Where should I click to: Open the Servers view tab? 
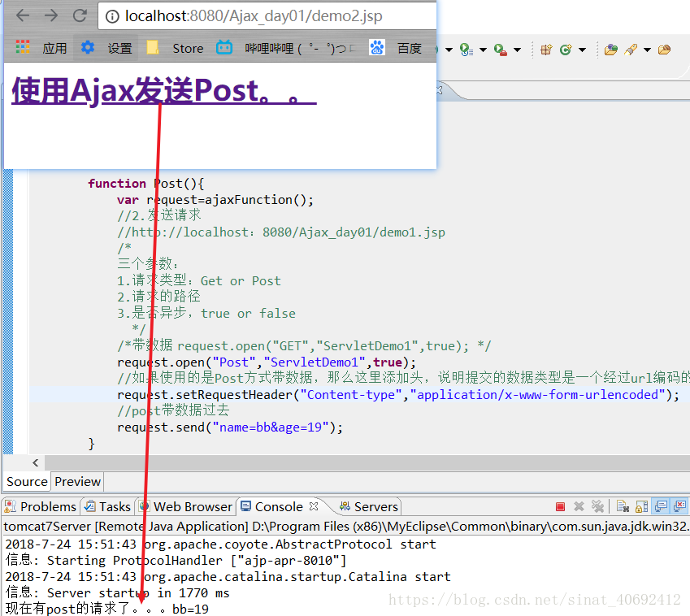(x=369, y=507)
